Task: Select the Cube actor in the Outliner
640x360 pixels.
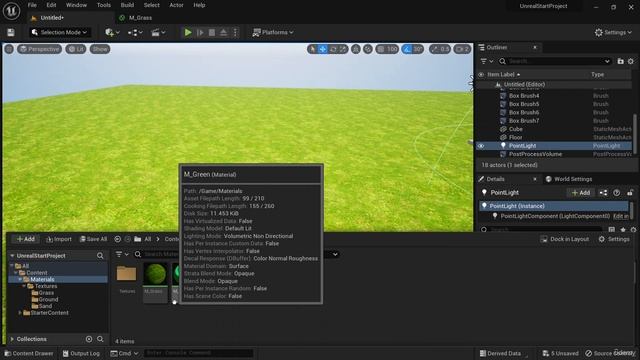Action: (x=516, y=129)
